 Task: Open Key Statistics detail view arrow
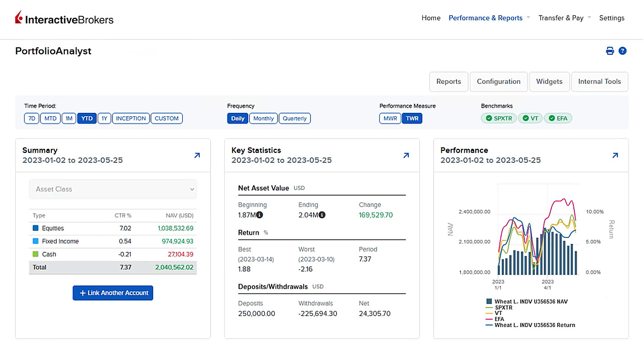(406, 155)
